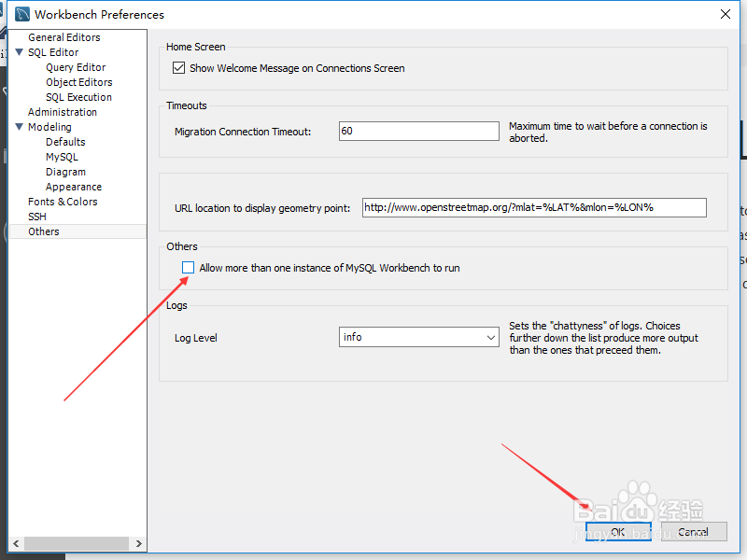Click Cancel to discard changes
This screenshot has height=560, width=747.
[x=694, y=531]
